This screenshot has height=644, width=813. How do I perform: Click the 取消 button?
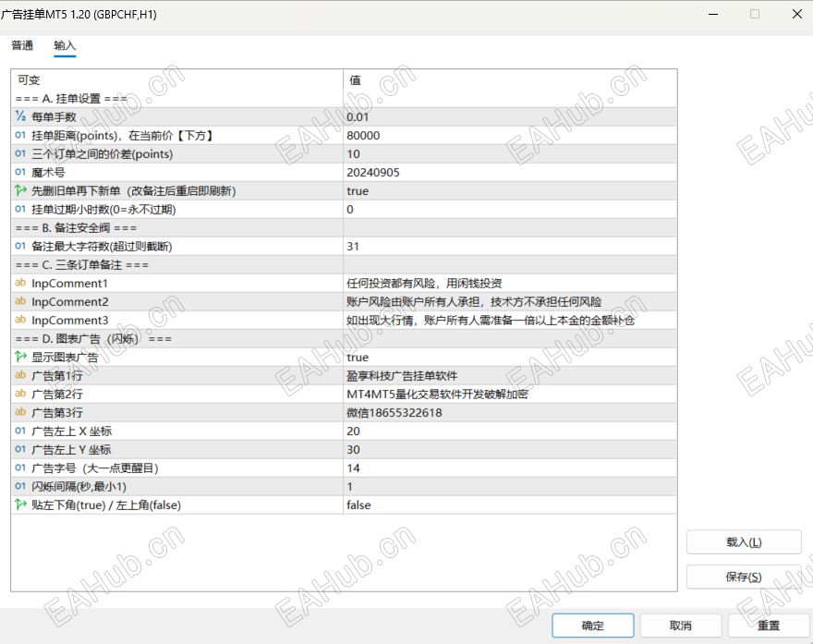pos(681,626)
